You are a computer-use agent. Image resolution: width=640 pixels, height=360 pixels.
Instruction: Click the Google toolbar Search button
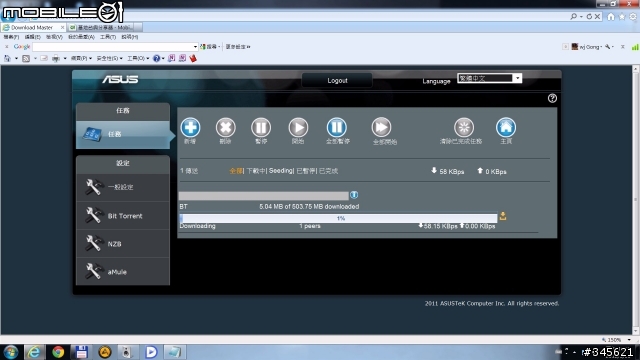click(x=208, y=47)
